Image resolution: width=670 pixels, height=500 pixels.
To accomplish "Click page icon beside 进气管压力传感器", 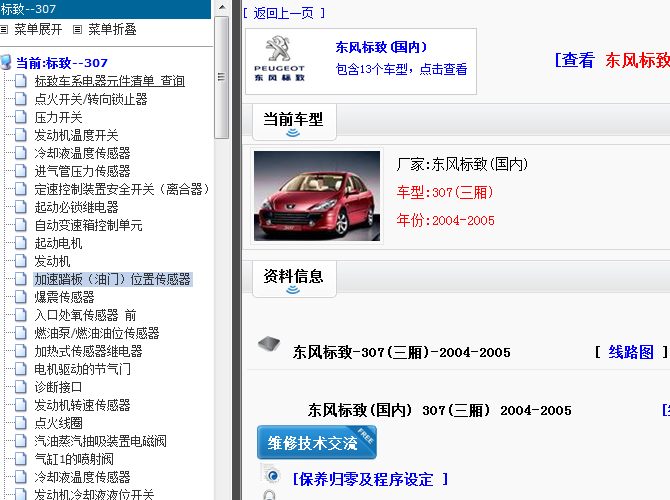I will tap(21, 171).
